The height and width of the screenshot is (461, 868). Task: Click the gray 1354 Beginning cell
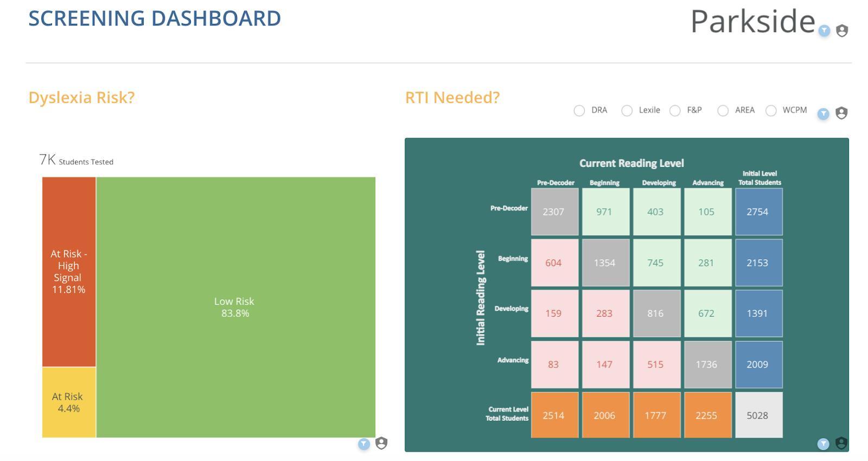(605, 262)
